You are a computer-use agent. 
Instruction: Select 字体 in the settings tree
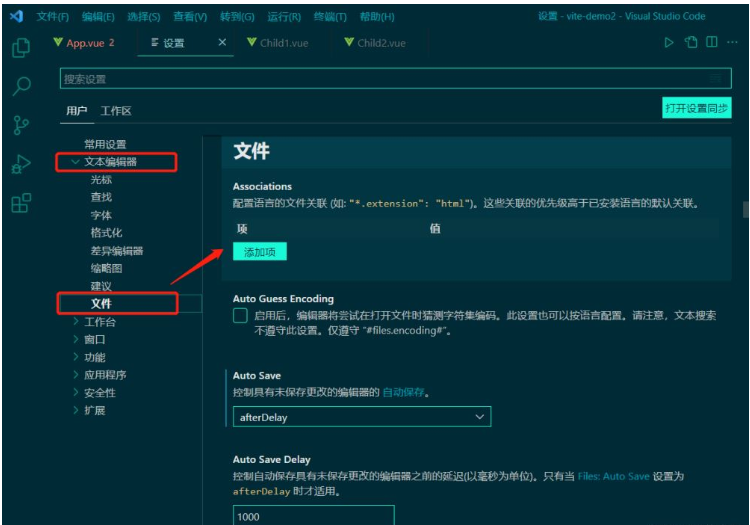point(101,215)
